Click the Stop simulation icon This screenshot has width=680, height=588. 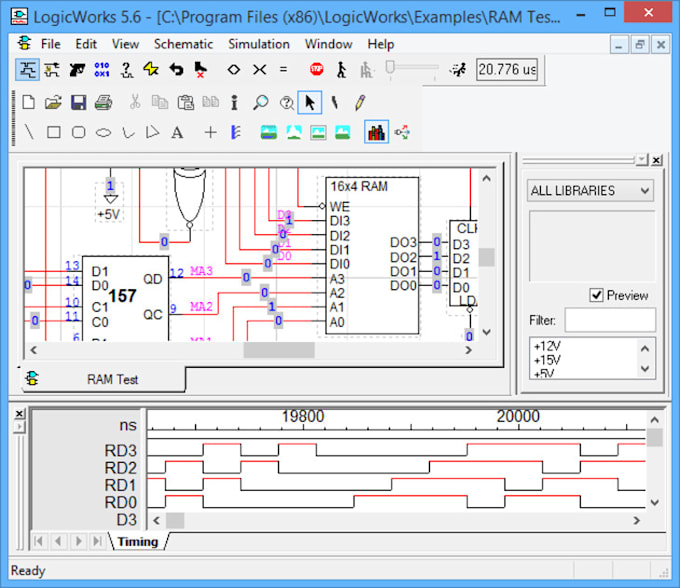click(317, 69)
